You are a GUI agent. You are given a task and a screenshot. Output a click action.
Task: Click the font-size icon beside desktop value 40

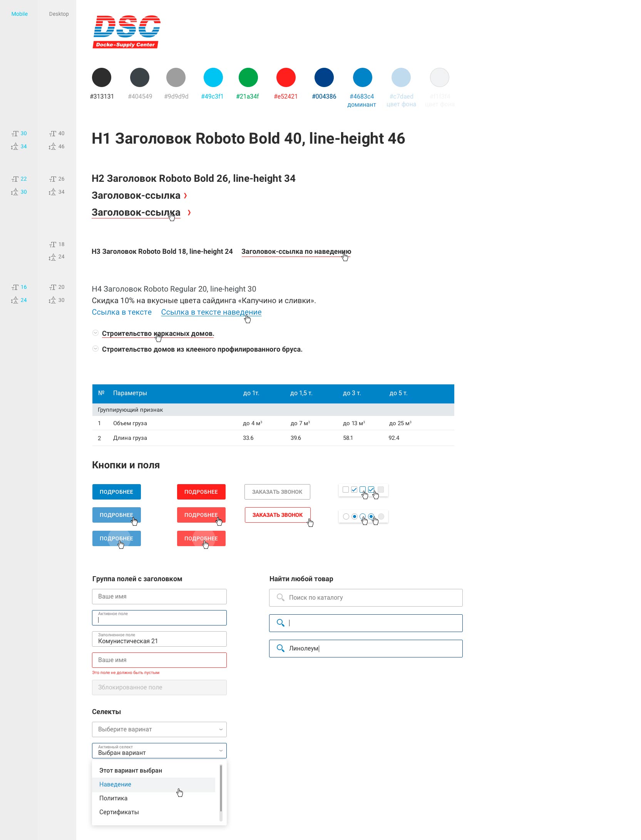click(x=53, y=134)
